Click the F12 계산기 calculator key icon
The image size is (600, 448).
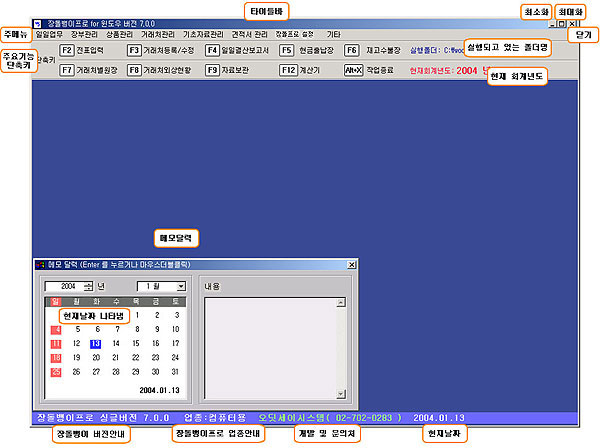tap(288, 70)
